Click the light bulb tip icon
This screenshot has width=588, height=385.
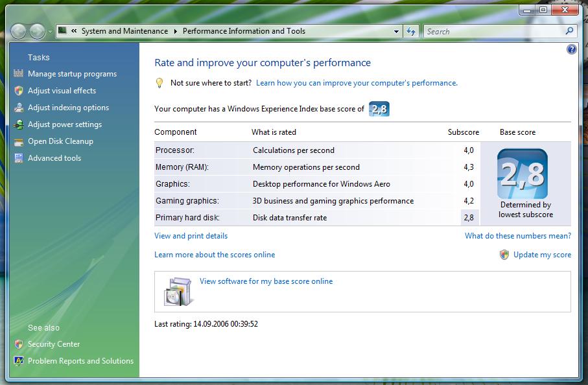point(159,83)
